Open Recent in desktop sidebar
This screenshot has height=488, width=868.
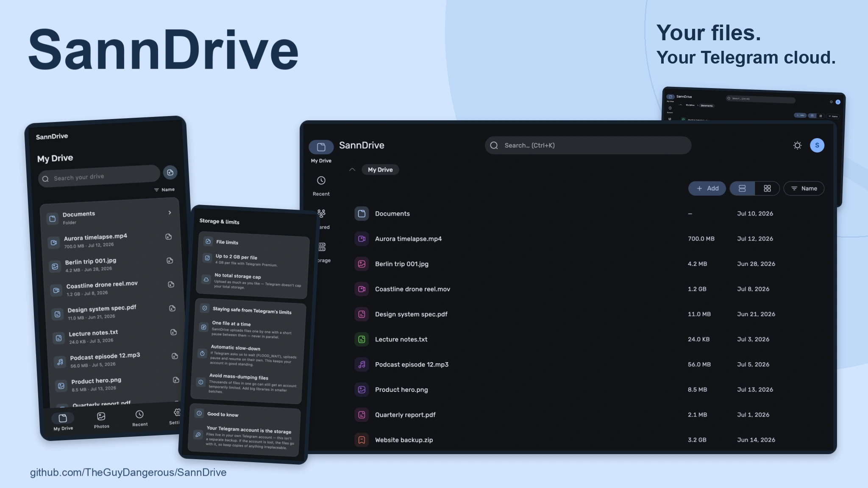click(321, 186)
